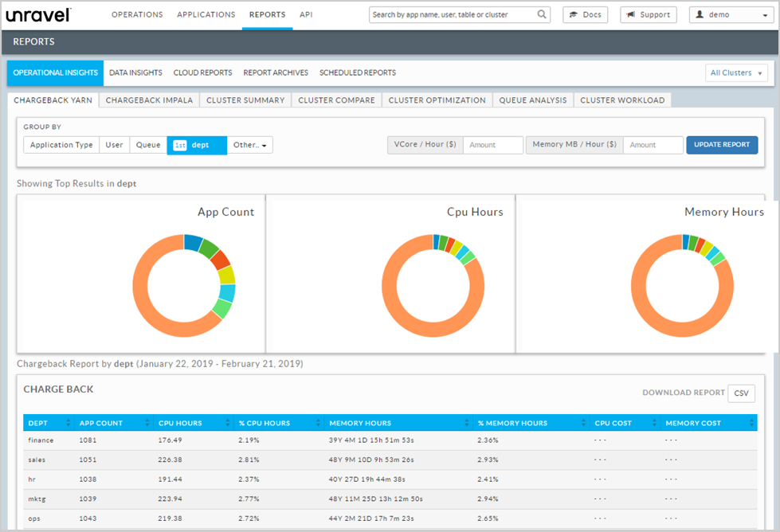Click the UPDATE REPORT button

pyautogui.click(x=721, y=145)
